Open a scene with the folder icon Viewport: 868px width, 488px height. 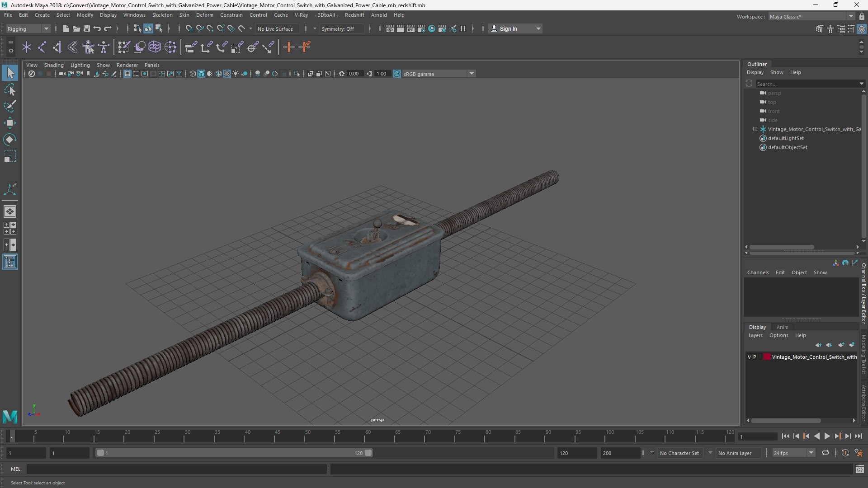click(x=76, y=28)
